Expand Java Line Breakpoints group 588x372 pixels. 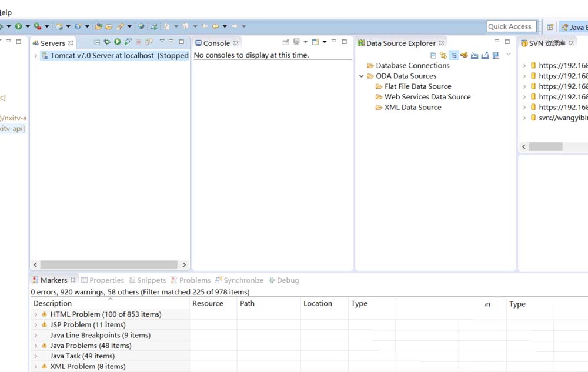[36, 336]
